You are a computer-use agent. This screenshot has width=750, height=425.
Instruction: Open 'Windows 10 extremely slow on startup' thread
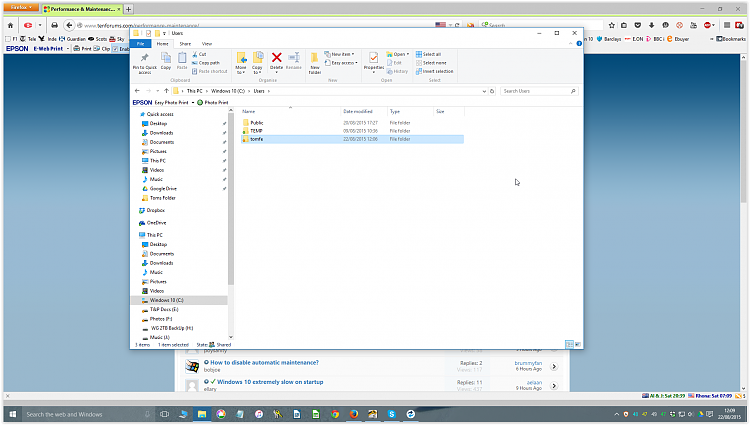(270, 382)
